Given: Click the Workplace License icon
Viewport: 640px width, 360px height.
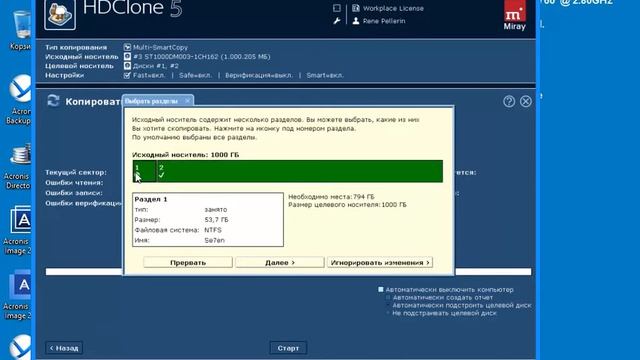Looking at the screenshot, I should pos(356,8).
